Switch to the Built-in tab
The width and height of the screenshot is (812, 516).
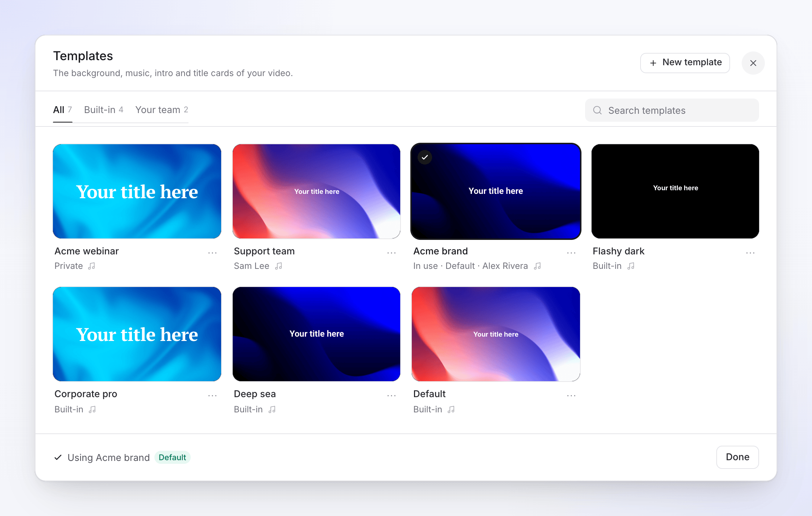104,110
